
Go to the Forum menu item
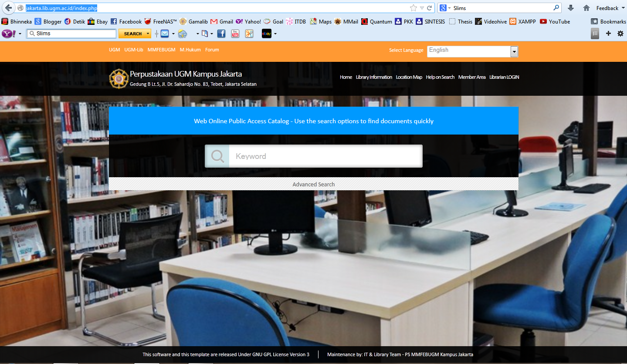point(212,50)
